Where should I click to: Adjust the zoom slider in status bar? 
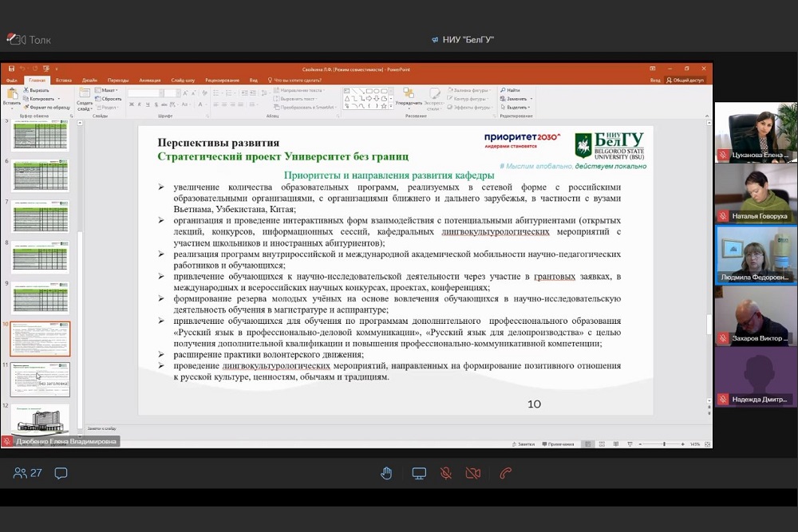pos(664,444)
